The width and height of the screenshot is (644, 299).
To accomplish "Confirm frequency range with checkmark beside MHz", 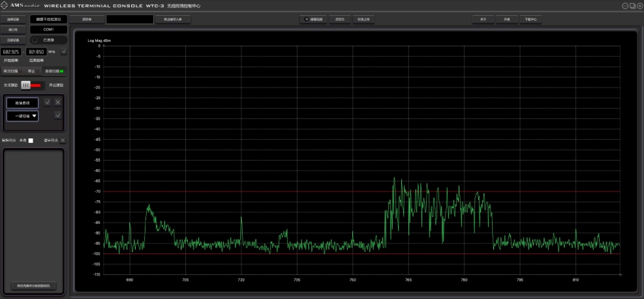I will pyautogui.click(x=64, y=52).
